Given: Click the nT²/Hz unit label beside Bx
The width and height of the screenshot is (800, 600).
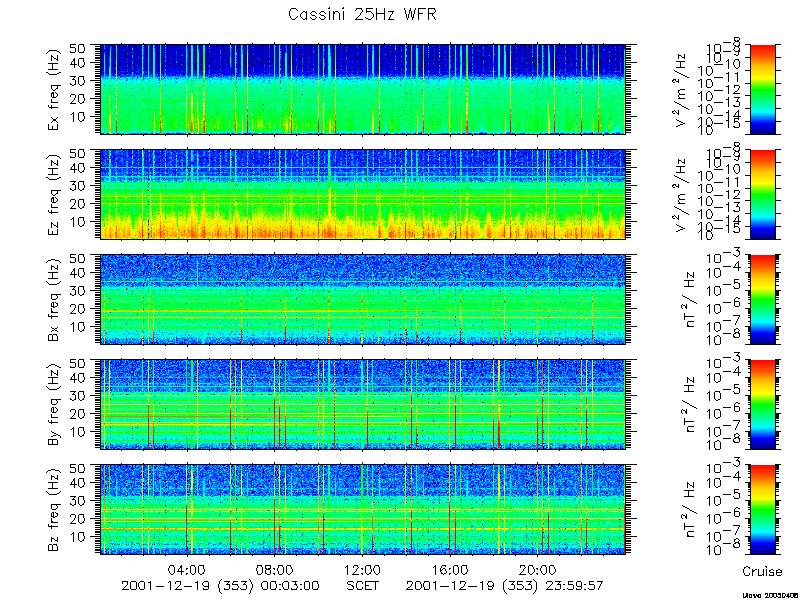Looking at the screenshot, I should [689, 299].
